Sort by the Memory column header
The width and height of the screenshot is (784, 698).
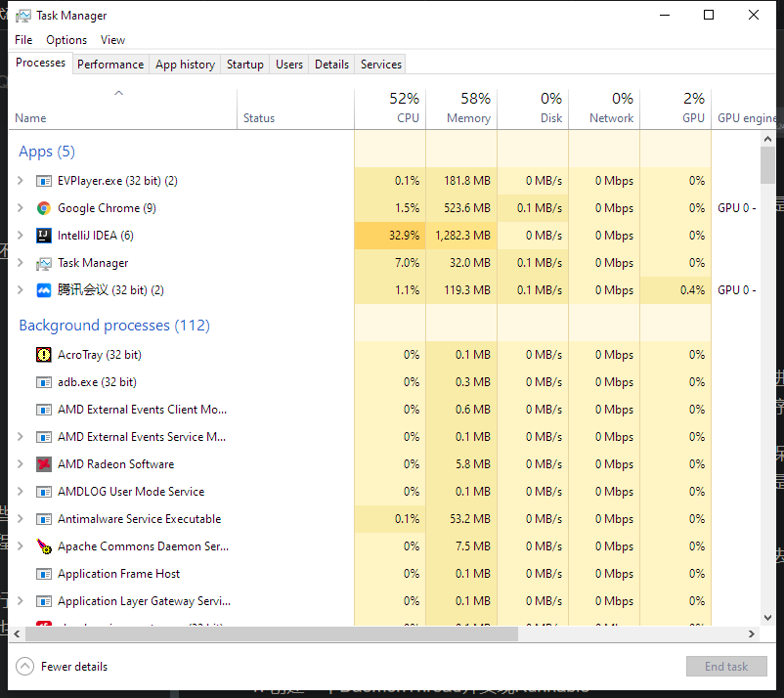(461, 109)
